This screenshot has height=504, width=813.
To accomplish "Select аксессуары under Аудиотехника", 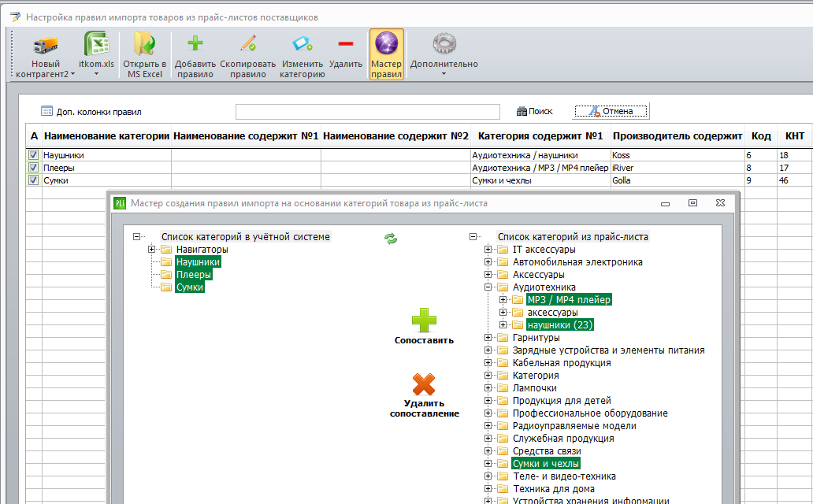I will tap(553, 312).
